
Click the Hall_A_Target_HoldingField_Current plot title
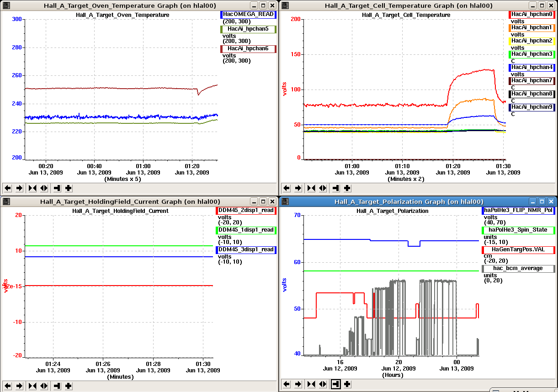(121, 211)
